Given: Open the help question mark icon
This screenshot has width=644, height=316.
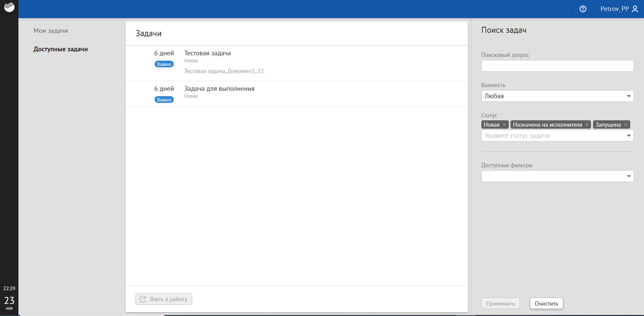Looking at the screenshot, I should 583,9.
